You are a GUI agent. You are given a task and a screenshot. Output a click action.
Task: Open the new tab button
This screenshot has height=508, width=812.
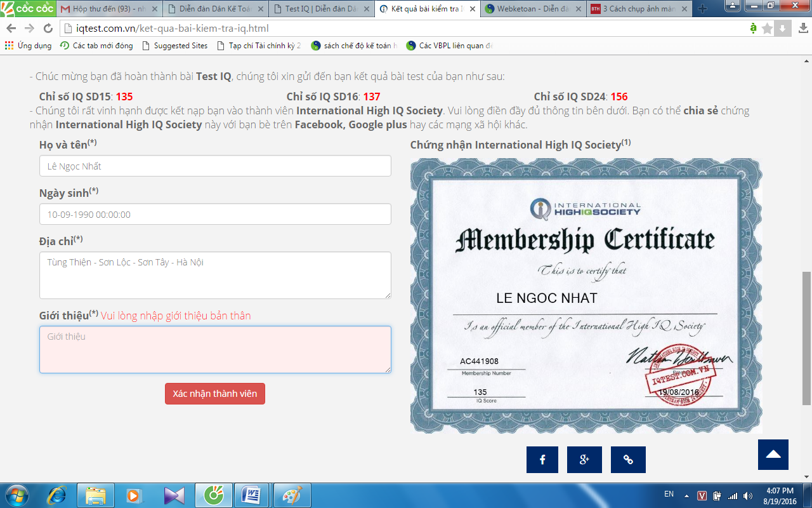tap(702, 9)
